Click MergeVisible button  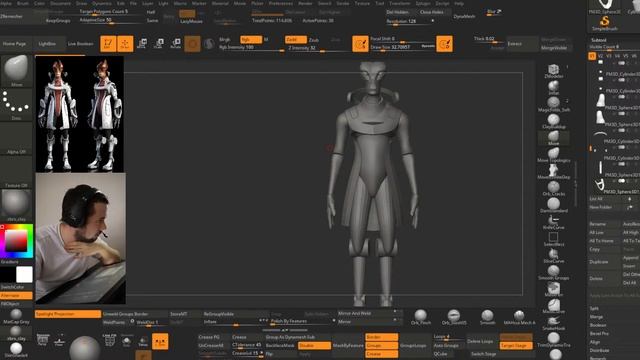(554, 48)
